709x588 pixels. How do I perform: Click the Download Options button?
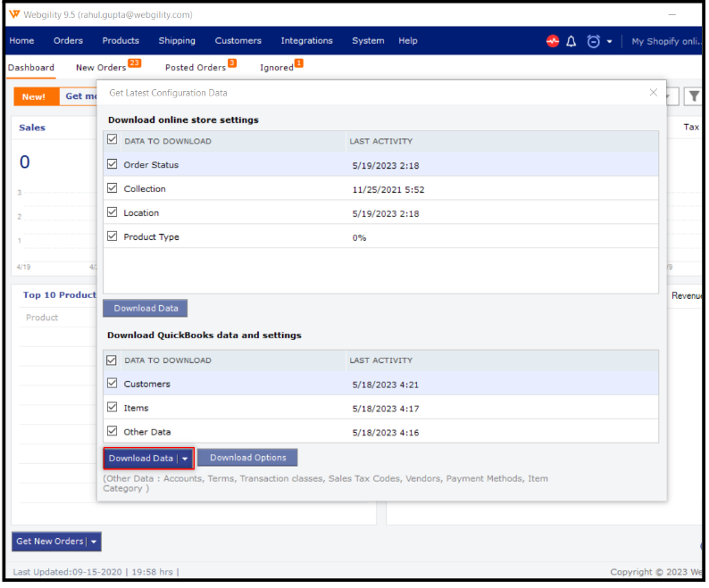(x=248, y=459)
